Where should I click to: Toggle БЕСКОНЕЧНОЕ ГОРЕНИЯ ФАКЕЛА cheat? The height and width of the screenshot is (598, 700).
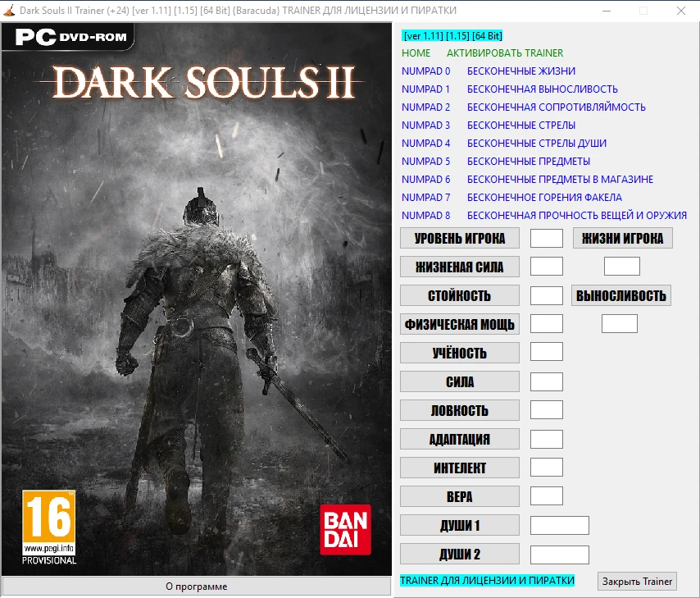tap(545, 197)
